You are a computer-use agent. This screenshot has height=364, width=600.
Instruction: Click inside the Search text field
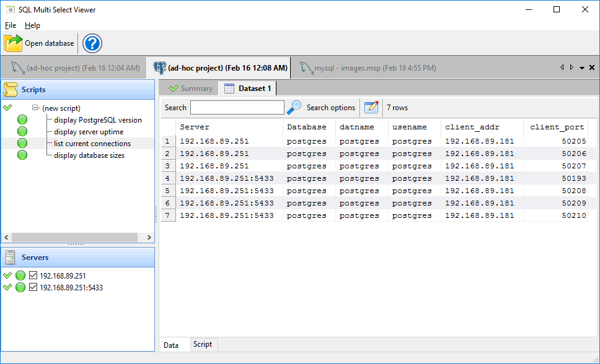click(237, 108)
